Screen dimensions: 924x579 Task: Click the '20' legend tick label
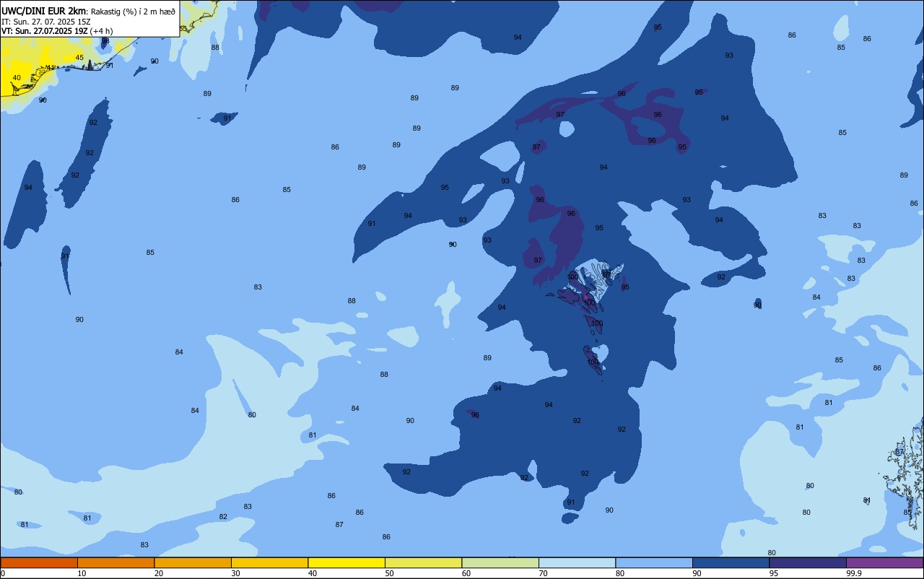[159, 573]
